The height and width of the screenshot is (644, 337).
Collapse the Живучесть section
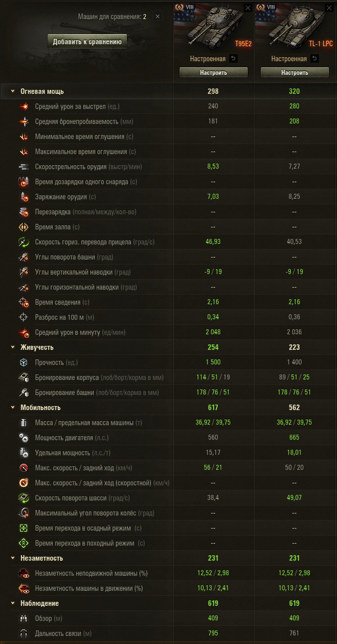[13, 347]
